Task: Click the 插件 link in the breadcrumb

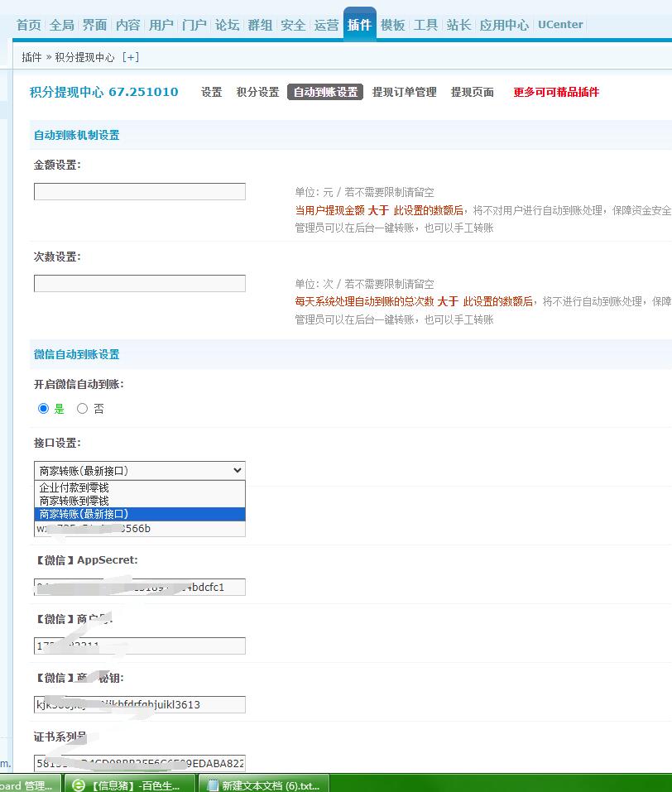Action: 31,57
